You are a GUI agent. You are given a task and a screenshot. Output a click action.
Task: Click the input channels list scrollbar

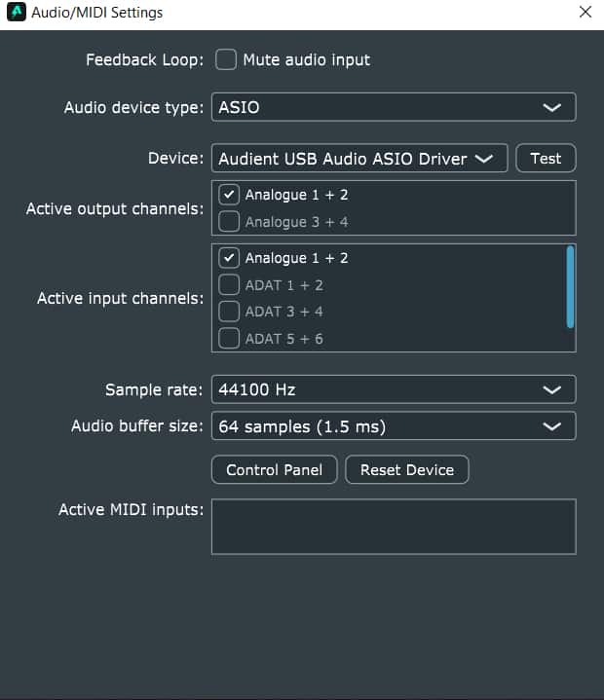[570, 287]
